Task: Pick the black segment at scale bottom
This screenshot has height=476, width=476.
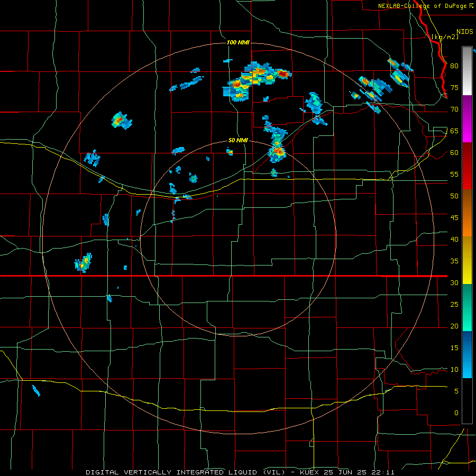Action: pyautogui.click(x=467, y=401)
